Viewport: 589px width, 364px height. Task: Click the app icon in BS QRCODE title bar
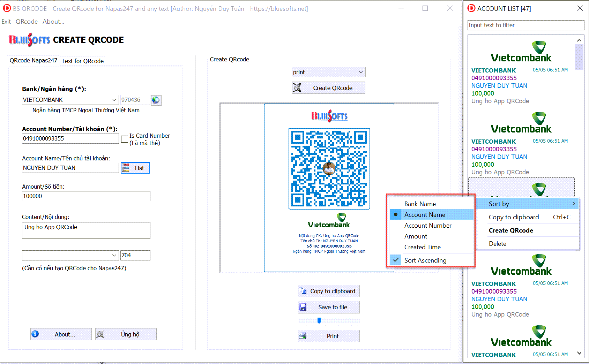[7, 8]
